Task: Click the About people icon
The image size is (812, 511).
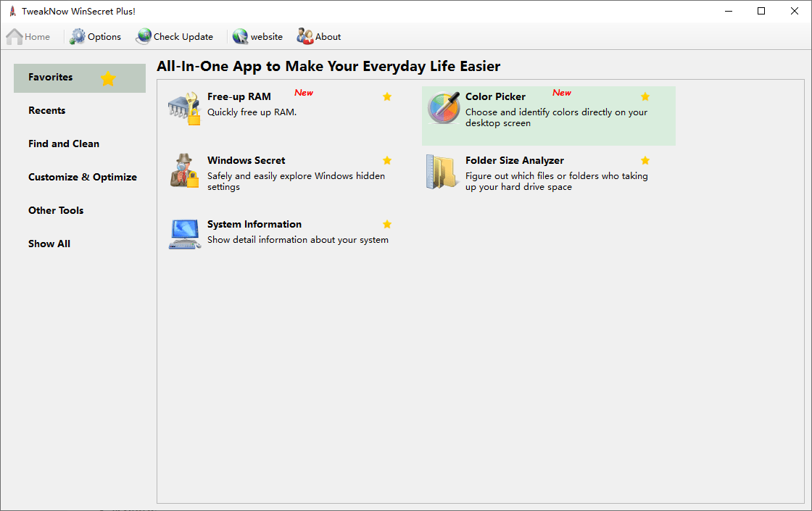Action: pos(304,37)
